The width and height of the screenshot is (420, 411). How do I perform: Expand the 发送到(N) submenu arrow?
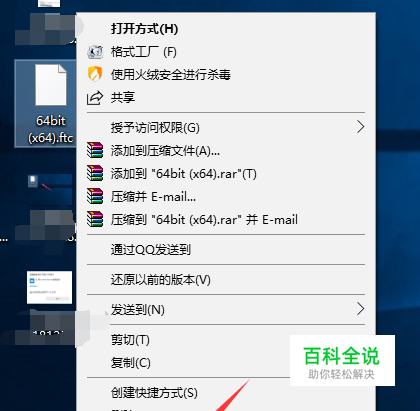tap(360, 309)
